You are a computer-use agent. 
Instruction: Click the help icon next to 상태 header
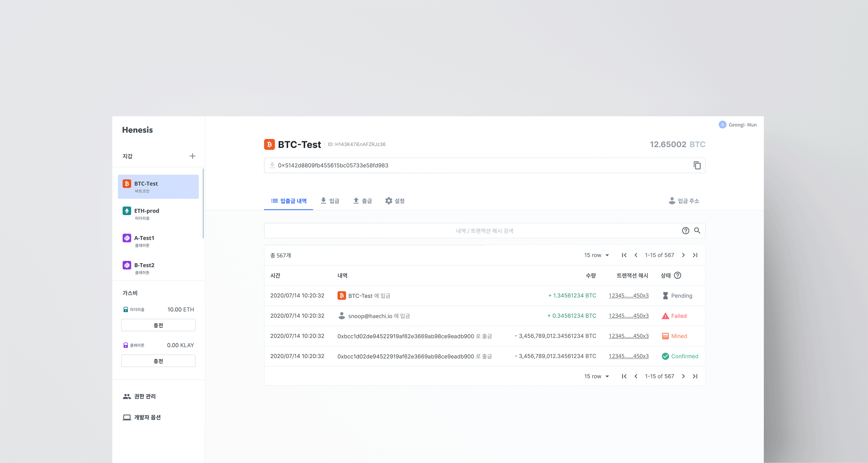(x=677, y=275)
